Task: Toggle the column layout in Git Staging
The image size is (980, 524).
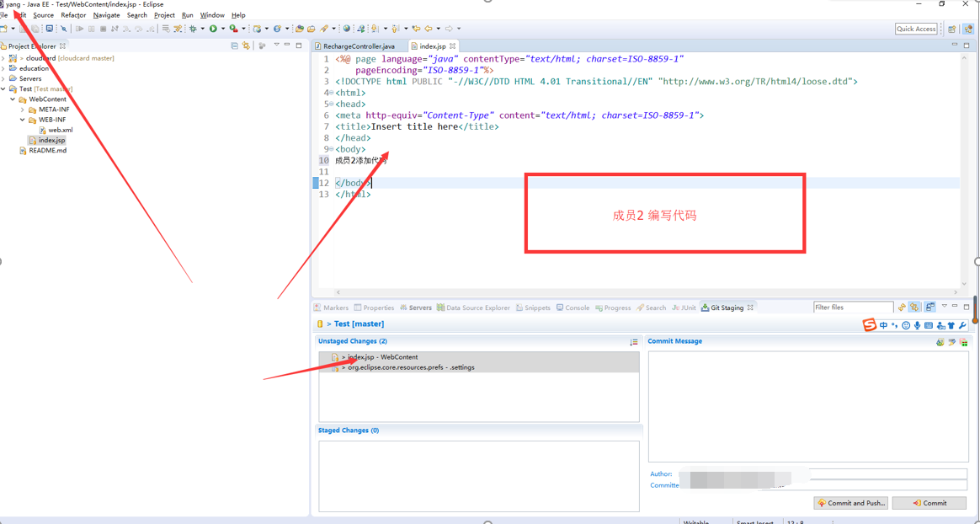Action: point(930,307)
